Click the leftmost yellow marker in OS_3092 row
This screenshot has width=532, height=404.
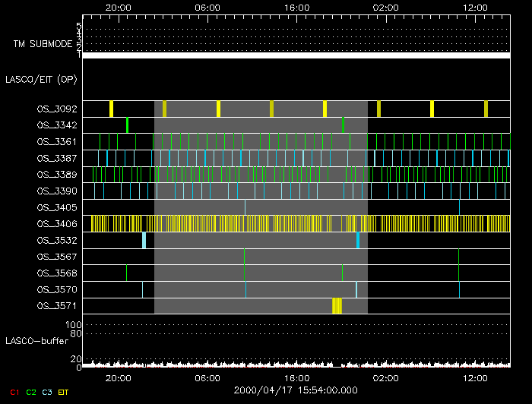(111, 109)
